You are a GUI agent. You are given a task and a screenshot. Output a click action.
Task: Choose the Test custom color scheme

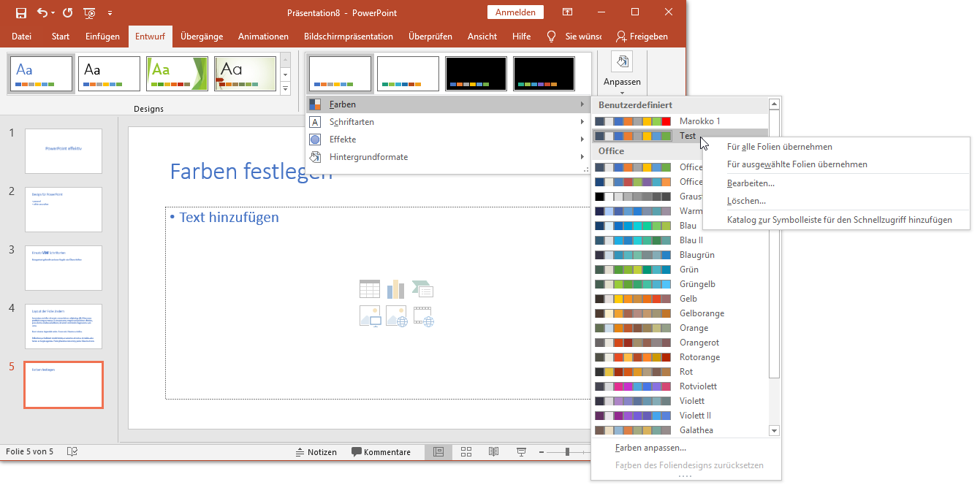(680, 136)
